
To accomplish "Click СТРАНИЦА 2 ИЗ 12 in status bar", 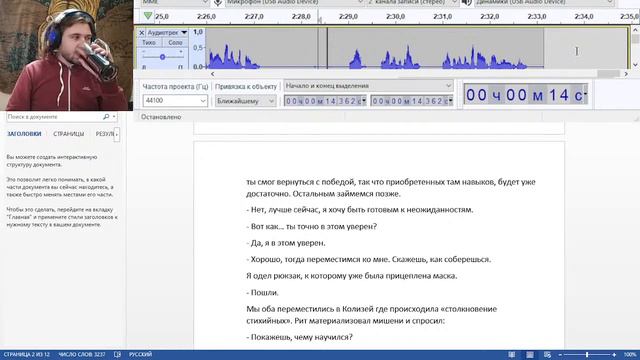I will (x=27, y=355).
